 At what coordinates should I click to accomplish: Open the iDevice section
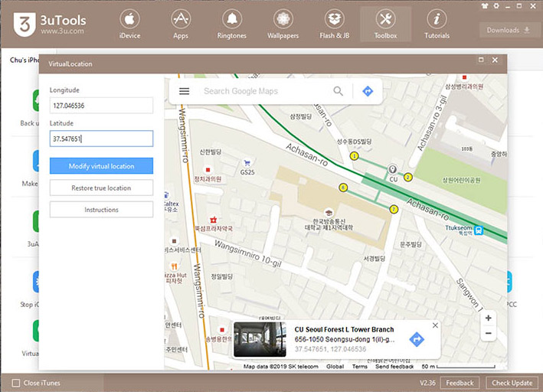[x=130, y=24]
